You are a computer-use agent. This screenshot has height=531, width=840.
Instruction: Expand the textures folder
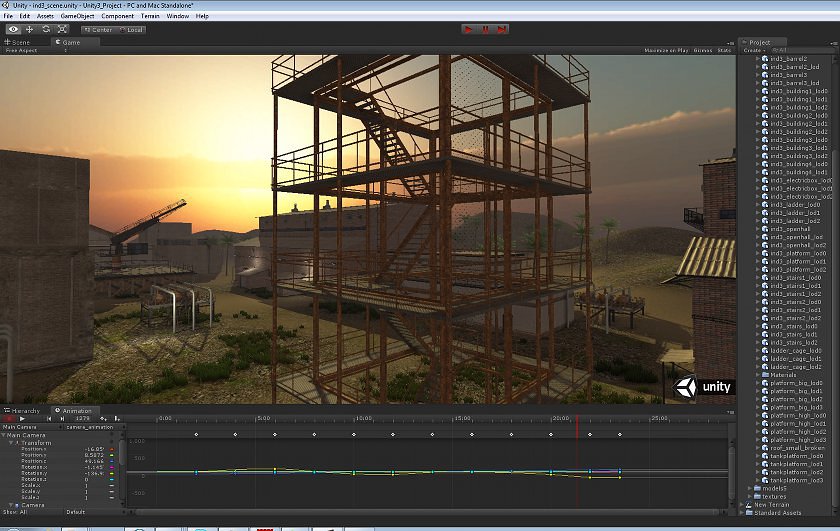click(751, 496)
